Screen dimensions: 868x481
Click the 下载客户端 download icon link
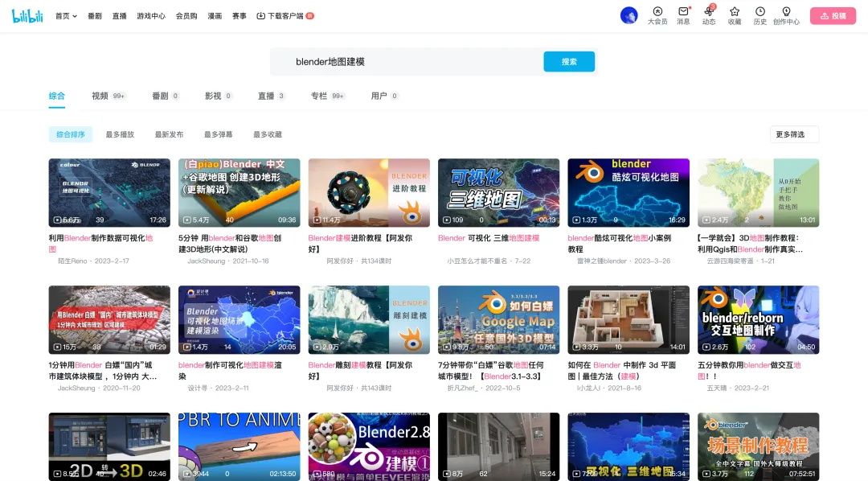point(285,16)
